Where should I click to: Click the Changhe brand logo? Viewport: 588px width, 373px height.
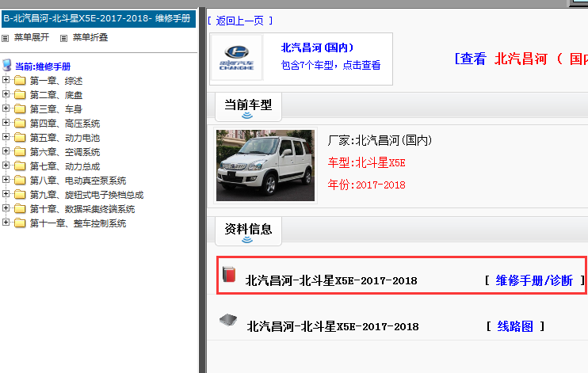[x=237, y=57]
